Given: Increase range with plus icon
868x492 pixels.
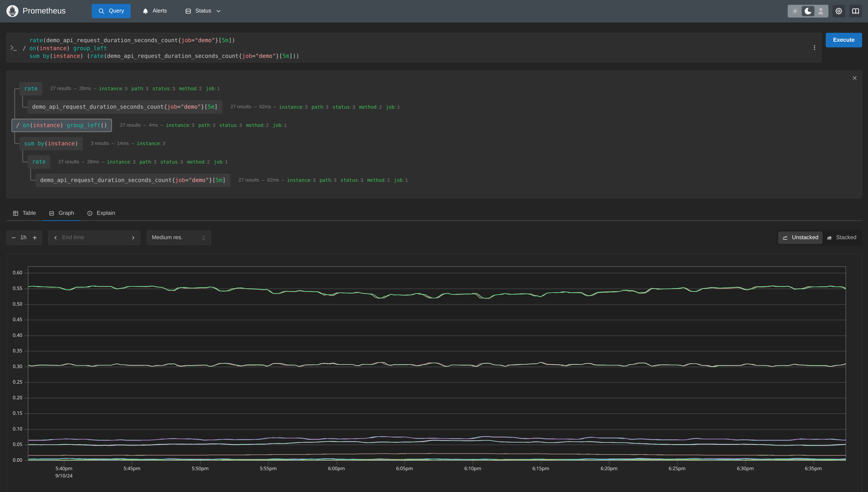Looking at the screenshot, I should click(35, 238).
